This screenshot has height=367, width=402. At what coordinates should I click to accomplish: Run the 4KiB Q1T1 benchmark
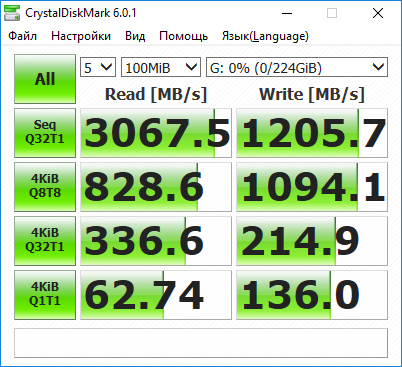[45, 295]
